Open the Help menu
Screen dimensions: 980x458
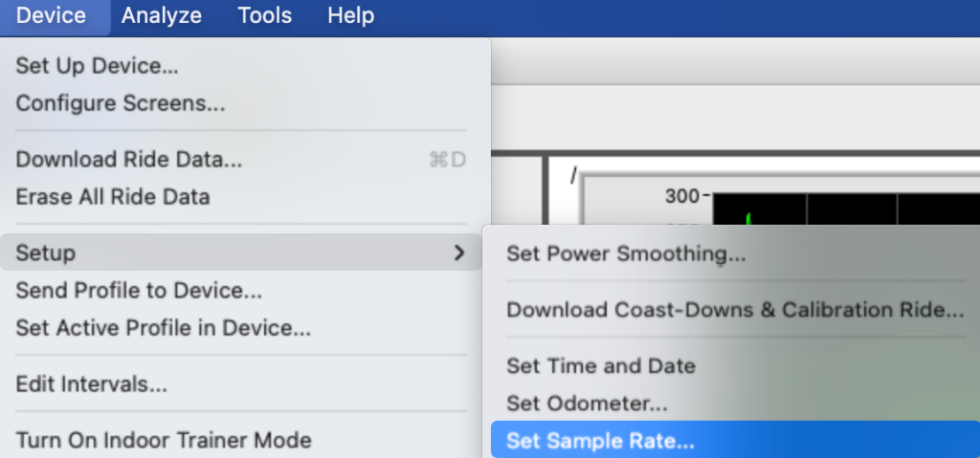[350, 16]
